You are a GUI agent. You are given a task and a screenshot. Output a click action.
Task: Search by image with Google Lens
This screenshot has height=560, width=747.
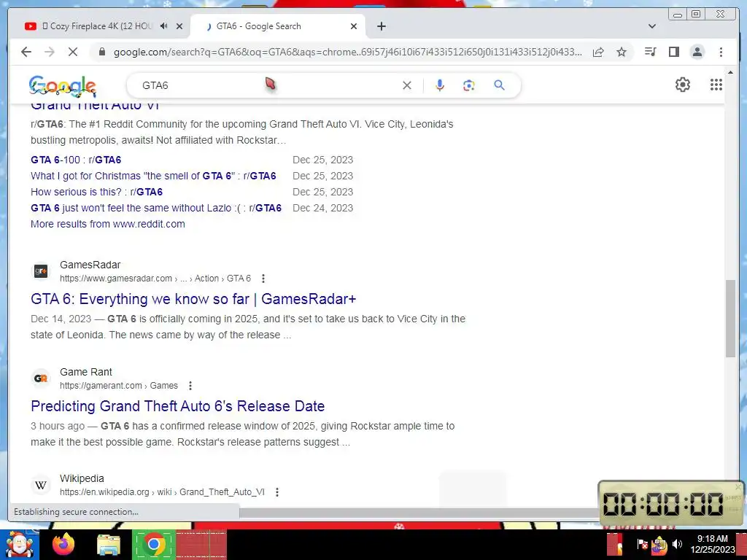tap(469, 85)
